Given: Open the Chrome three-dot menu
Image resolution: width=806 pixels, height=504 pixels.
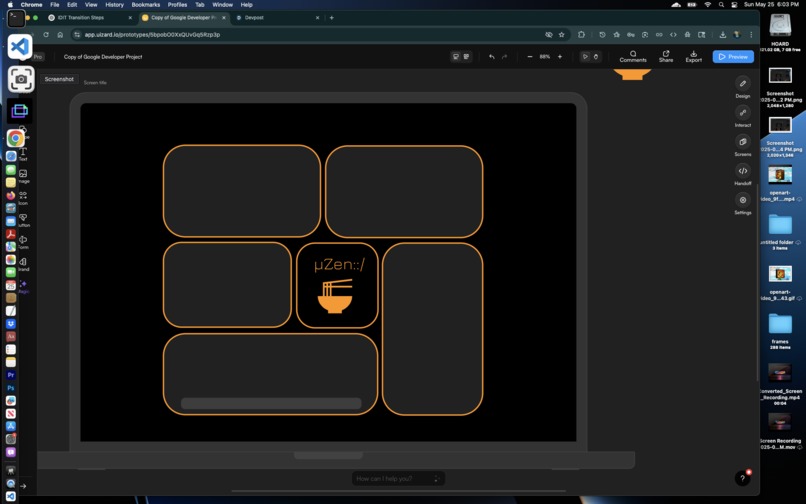Looking at the screenshot, I should [x=751, y=34].
